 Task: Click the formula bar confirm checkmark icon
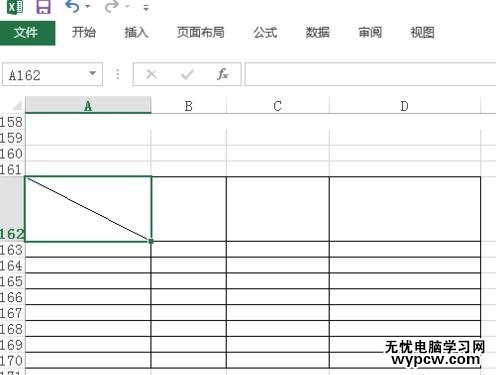point(187,74)
